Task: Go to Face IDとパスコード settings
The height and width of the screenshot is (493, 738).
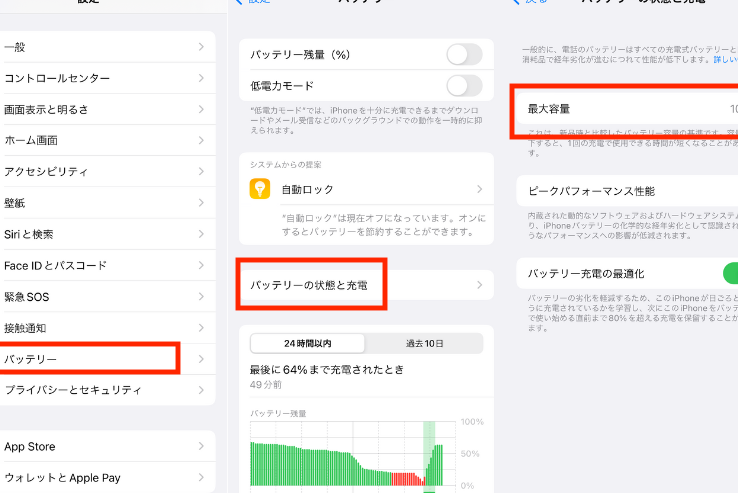Action: tap(100, 265)
